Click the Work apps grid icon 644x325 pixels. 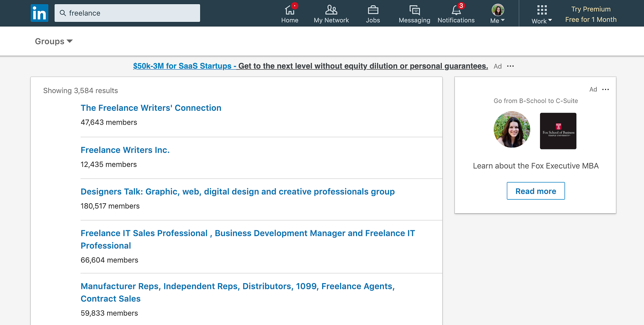coord(542,10)
